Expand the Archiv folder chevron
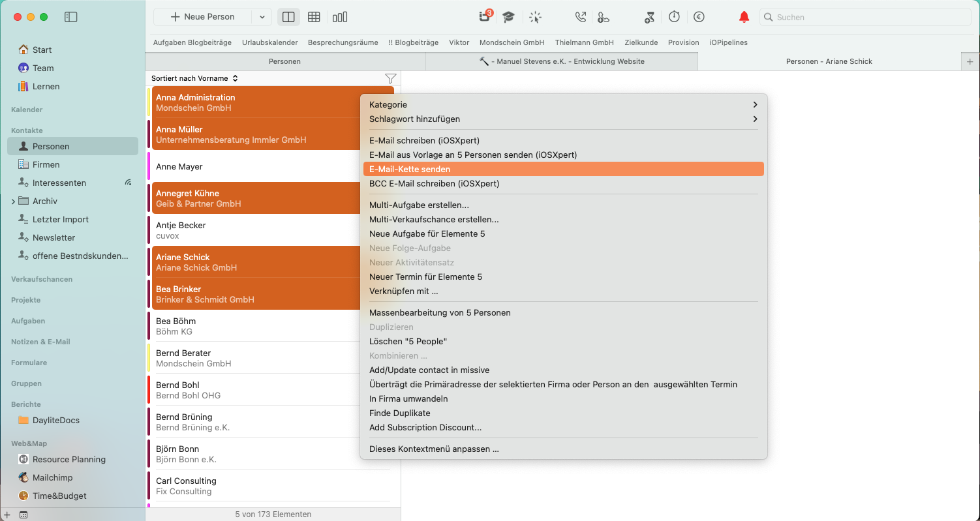Image resolution: width=980 pixels, height=521 pixels. tap(13, 201)
